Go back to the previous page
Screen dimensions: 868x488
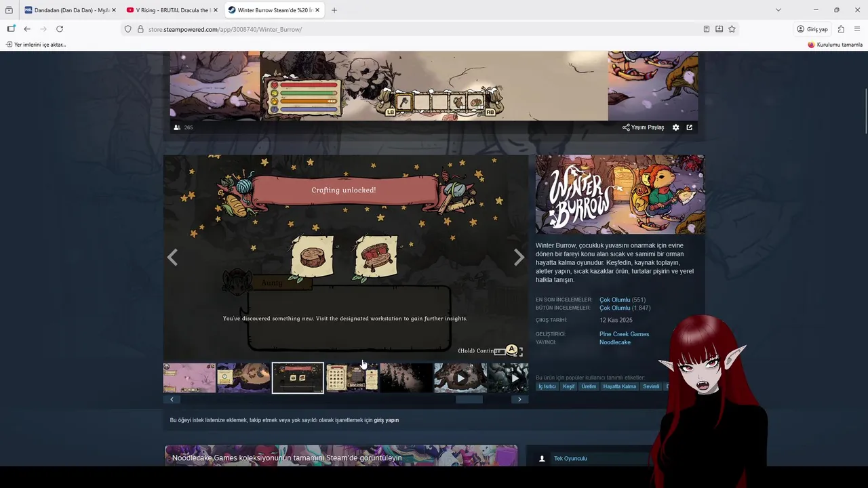27,29
